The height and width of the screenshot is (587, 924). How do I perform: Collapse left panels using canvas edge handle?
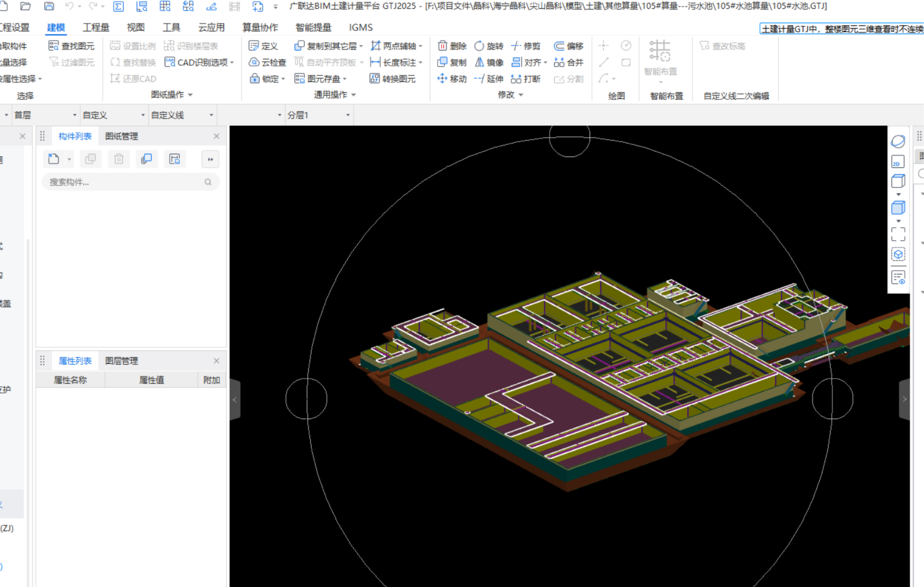(235, 399)
